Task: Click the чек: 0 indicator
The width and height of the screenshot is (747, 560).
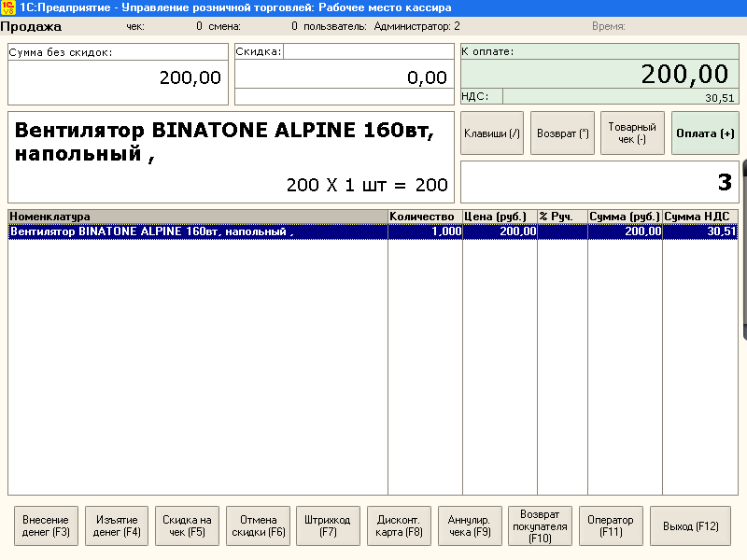Action: click(x=164, y=26)
